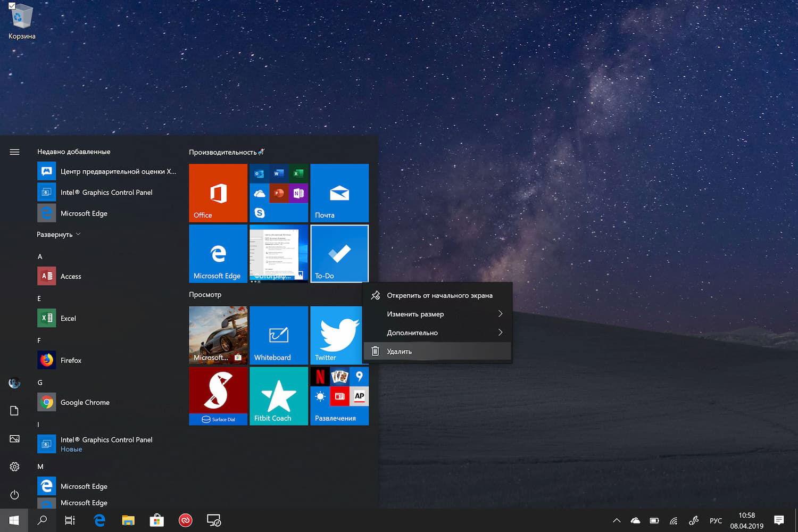Open Google Chrome from the app list
The height and width of the screenshot is (532, 798).
[85, 402]
